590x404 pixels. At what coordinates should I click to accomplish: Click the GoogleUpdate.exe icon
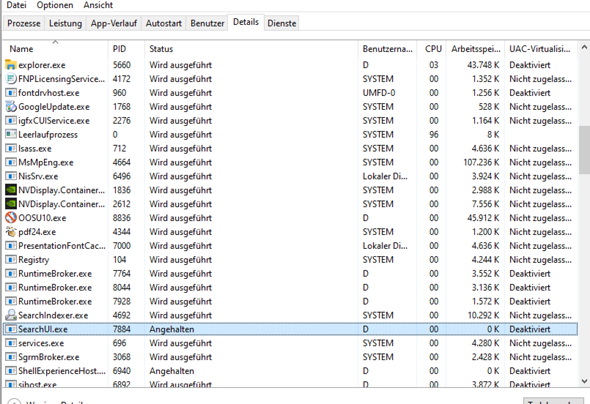click(x=11, y=106)
